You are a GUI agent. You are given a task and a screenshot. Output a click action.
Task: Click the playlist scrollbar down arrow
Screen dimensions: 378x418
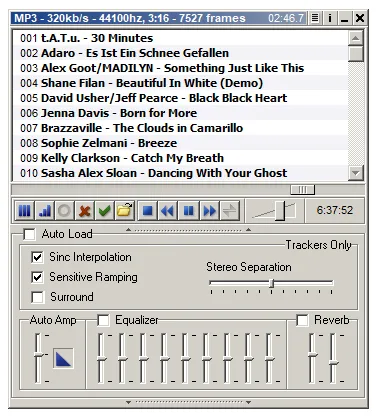356,173
